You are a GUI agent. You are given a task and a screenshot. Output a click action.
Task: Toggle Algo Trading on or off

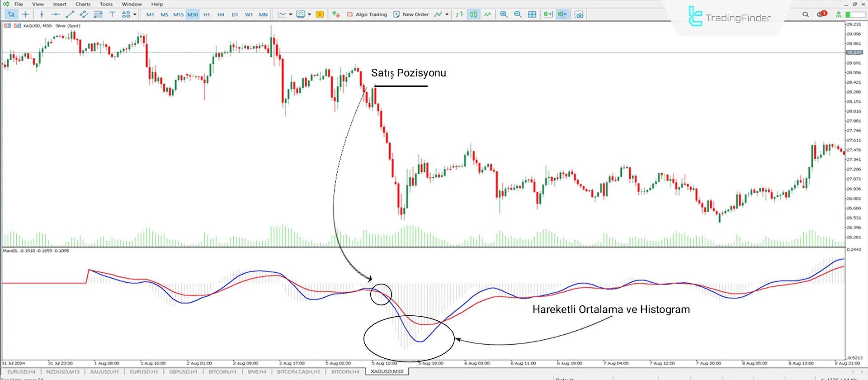tap(367, 14)
